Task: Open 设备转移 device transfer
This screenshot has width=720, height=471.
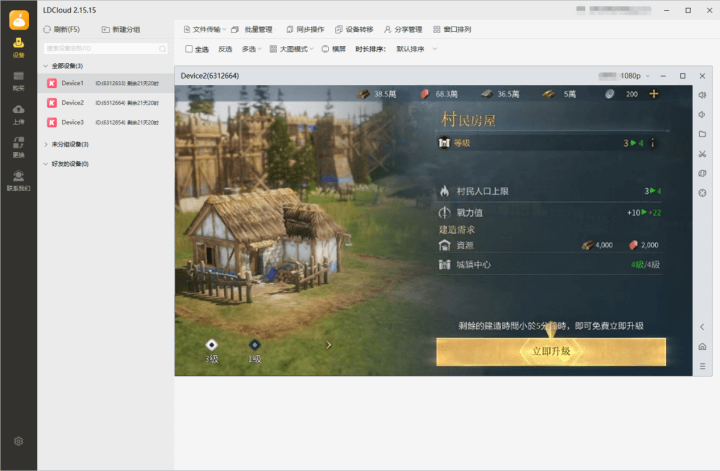Action: click(x=354, y=29)
